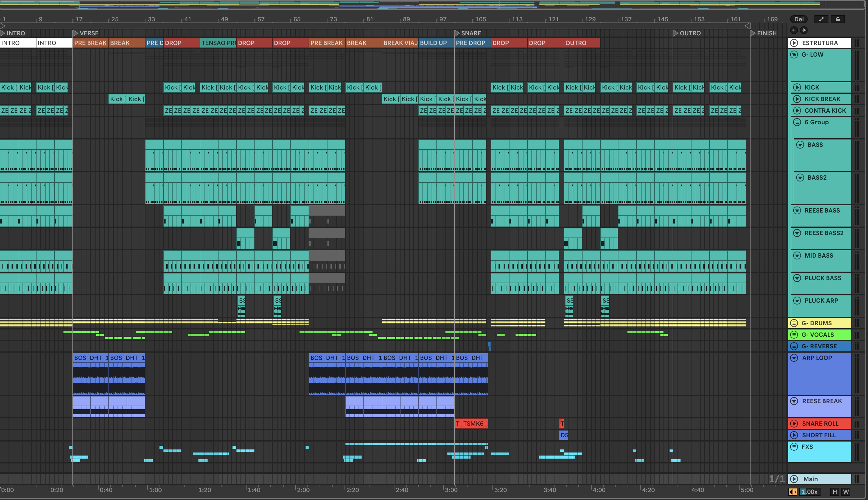
Task: Toggle the lock envelopes icon
Action: 838,19
